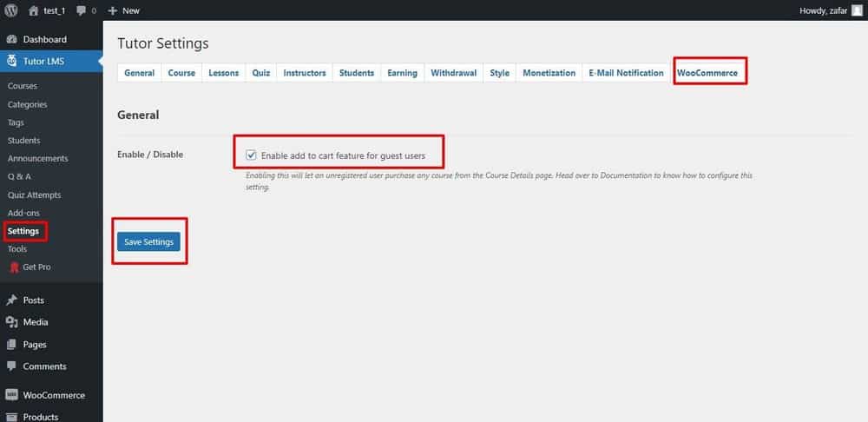Go to the Withdrawal tab

pos(453,73)
